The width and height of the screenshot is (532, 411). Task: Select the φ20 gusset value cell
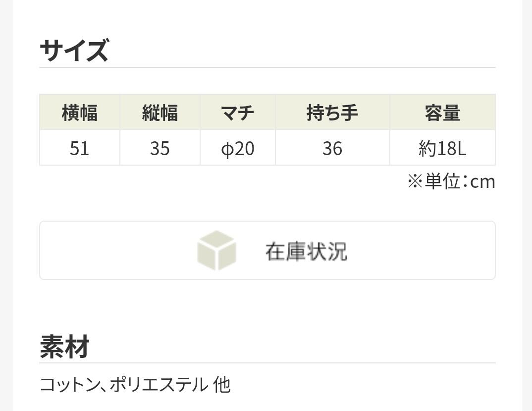point(238,148)
